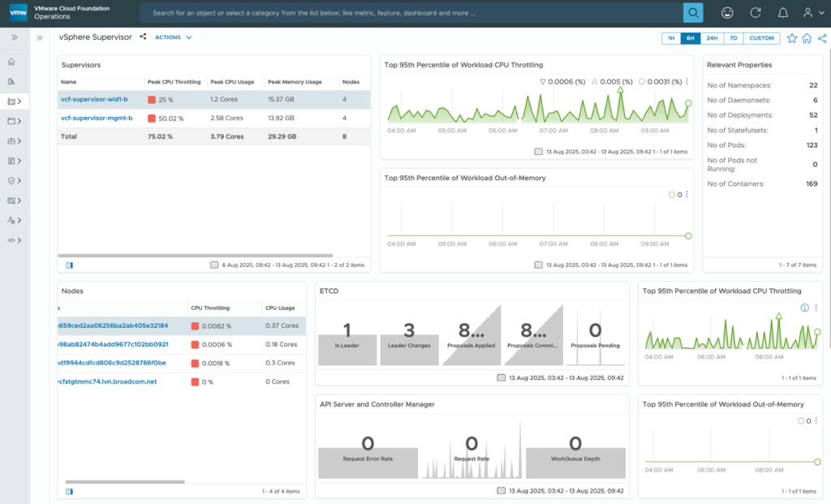Switch time range to 7D
This screenshot has height=504, width=831.
click(733, 38)
